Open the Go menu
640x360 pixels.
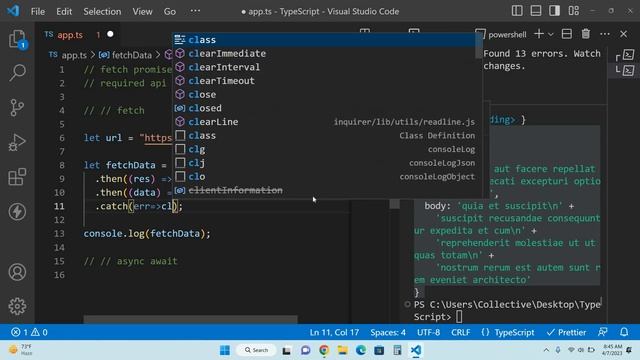coord(170,11)
